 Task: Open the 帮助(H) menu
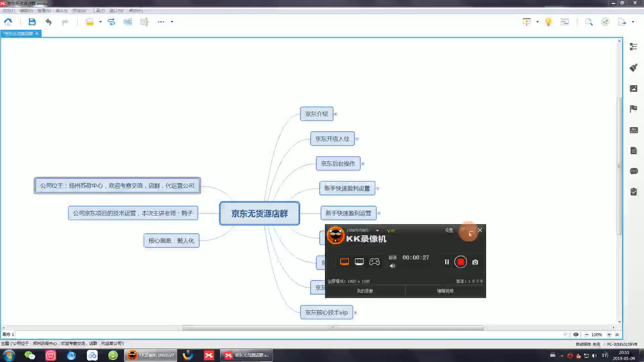[x=136, y=11]
